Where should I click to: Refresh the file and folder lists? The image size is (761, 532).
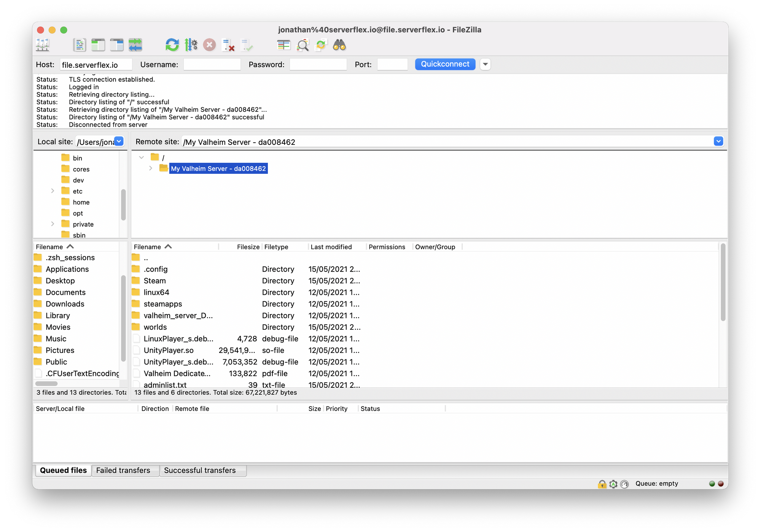click(172, 45)
